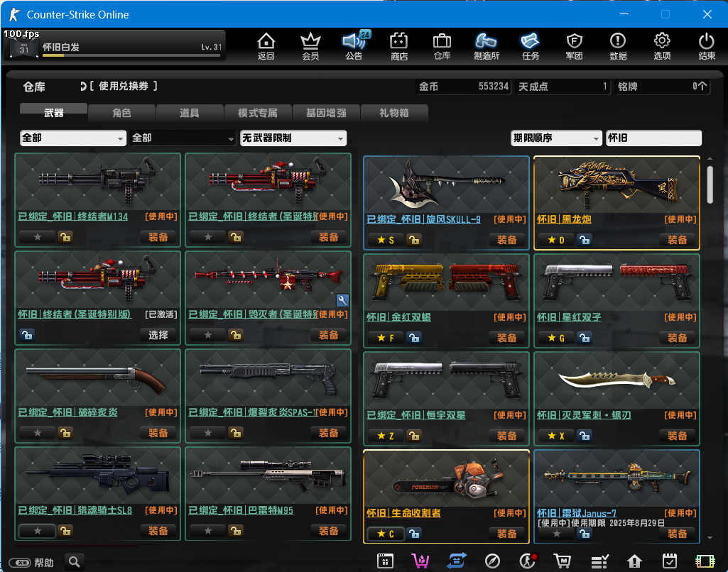This screenshot has width=728, height=572.
Task: Toggle the lock on 黑龙炮
Action: pyautogui.click(x=585, y=240)
